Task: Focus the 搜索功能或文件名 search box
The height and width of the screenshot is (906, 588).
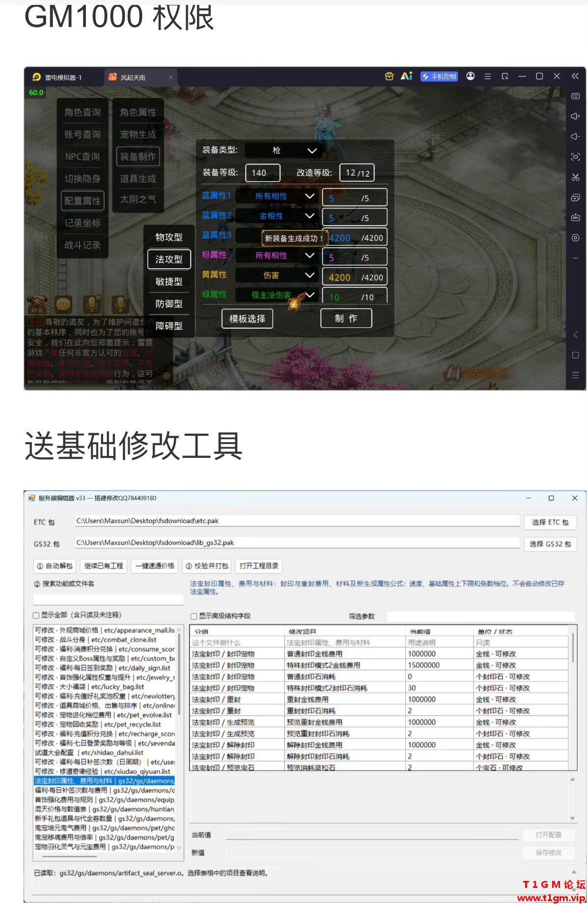Action: click(x=108, y=599)
